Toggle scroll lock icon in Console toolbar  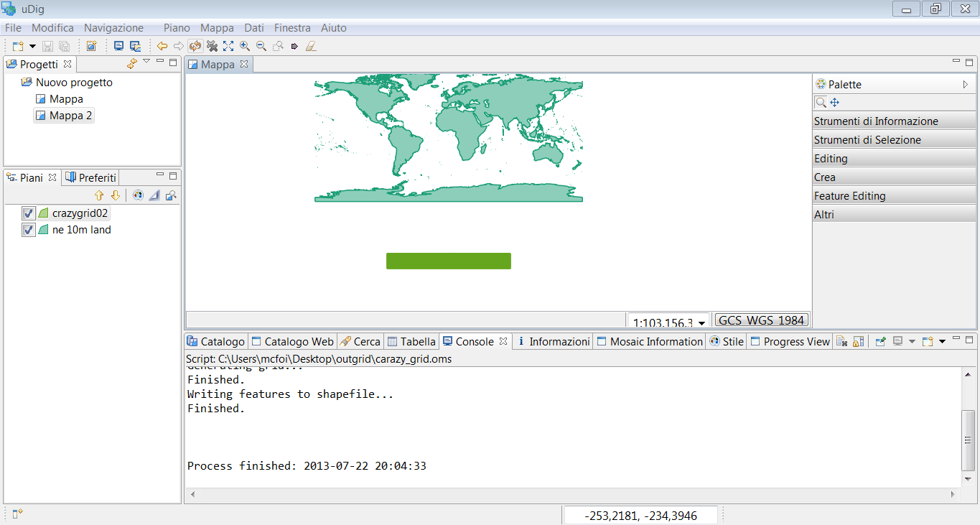[858, 342]
